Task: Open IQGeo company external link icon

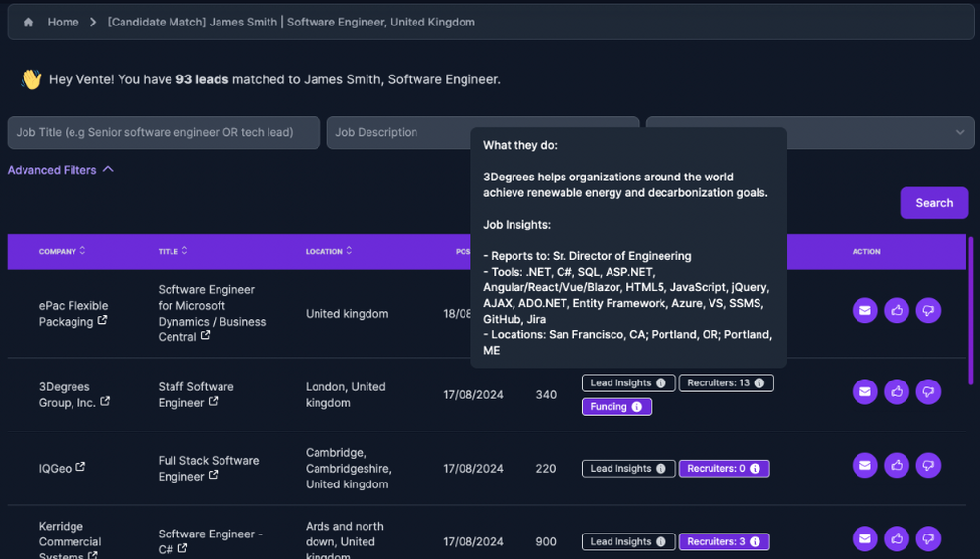Action: (80, 468)
